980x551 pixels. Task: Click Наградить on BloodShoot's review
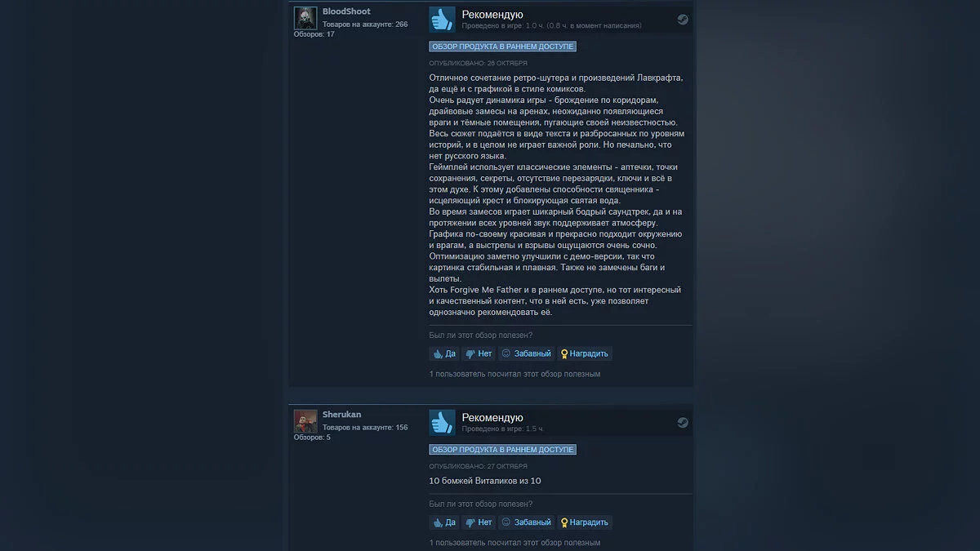click(x=585, y=353)
